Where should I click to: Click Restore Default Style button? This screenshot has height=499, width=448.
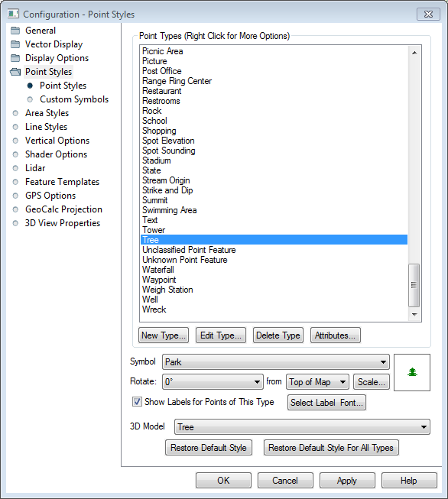point(209,448)
